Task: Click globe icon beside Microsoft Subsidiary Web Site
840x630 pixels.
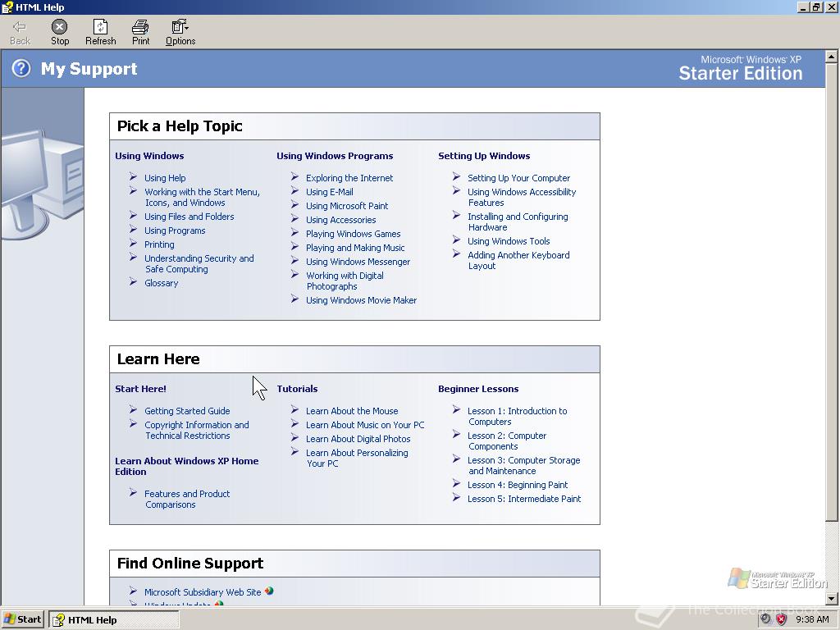Action: (269, 591)
